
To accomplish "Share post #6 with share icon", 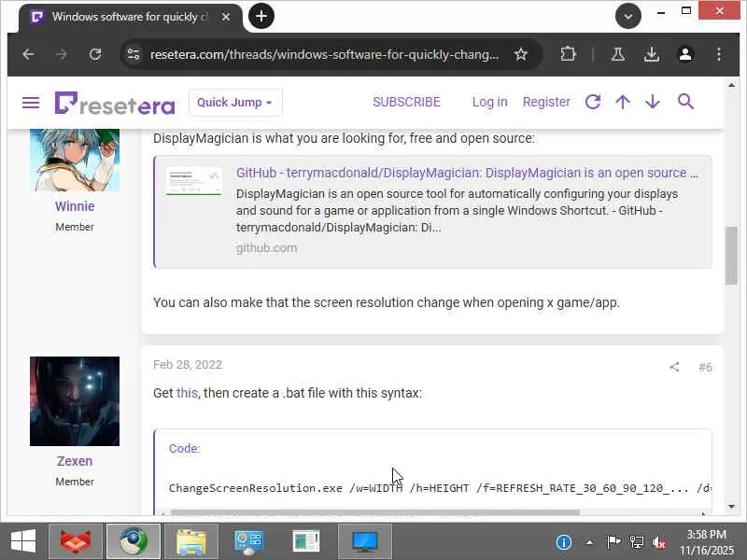I will pyautogui.click(x=674, y=367).
